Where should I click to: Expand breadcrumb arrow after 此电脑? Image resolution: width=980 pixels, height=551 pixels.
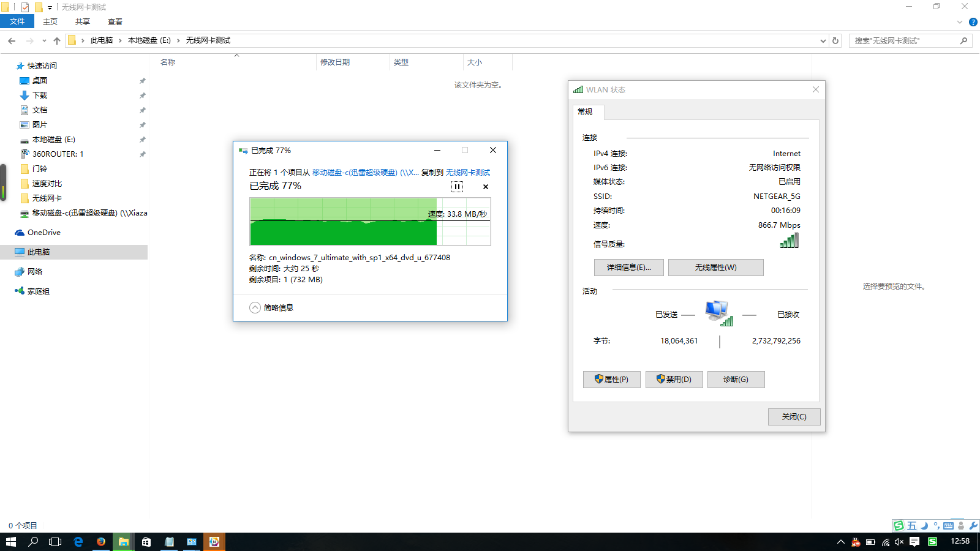(120, 40)
